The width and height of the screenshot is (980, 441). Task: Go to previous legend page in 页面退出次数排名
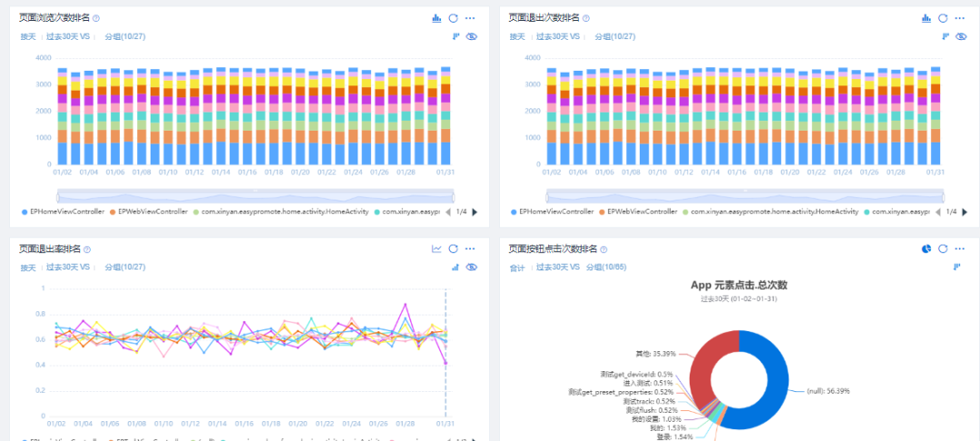tap(937, 212)
